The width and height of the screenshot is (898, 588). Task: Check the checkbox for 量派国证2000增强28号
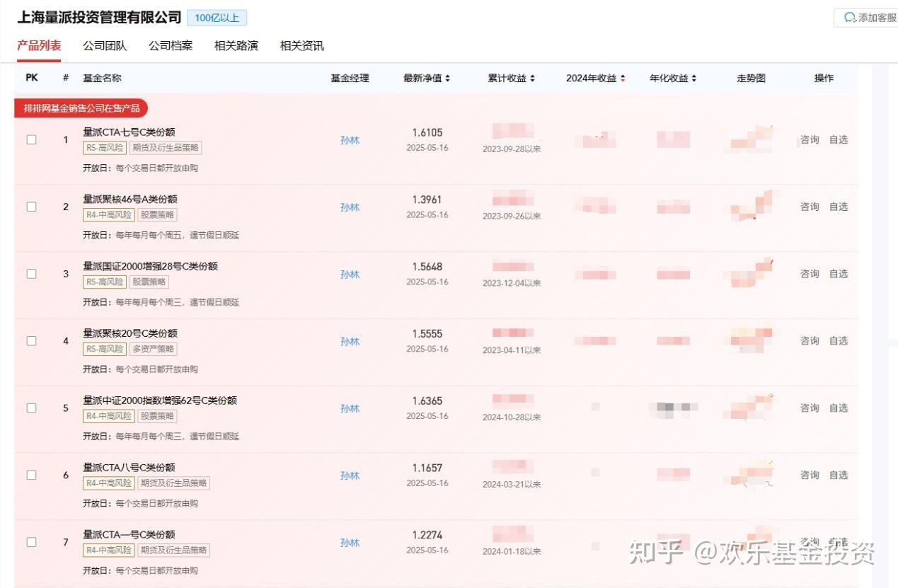coord(31,274)
